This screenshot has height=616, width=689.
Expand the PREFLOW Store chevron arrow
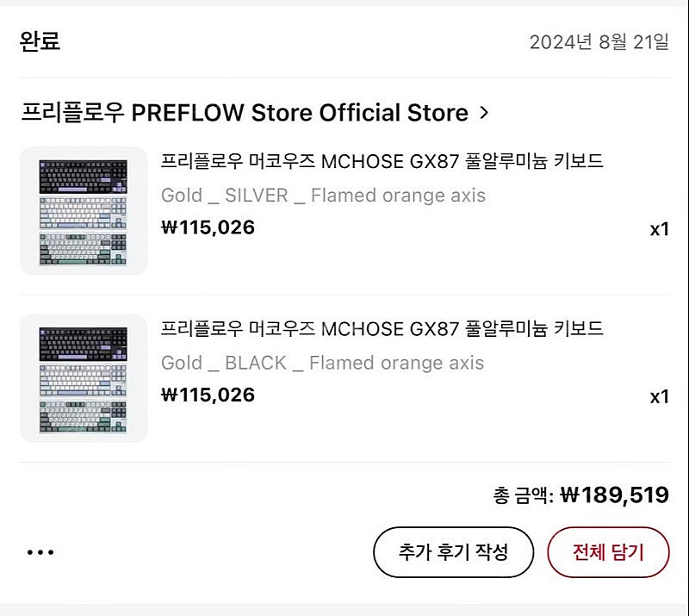[x=484, y=113]
